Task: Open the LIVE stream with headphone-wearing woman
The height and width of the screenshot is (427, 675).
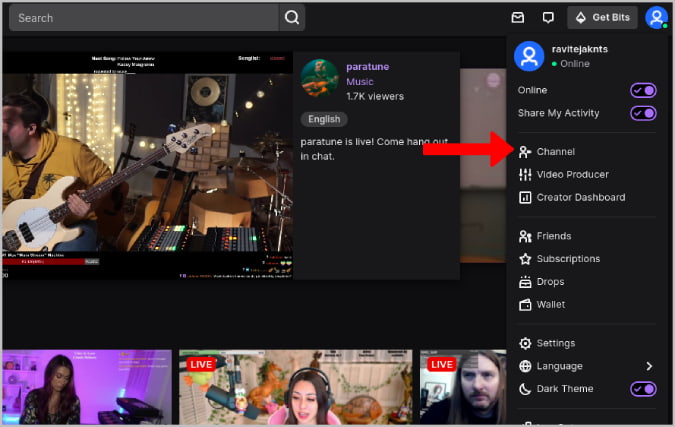Action: tap(296, 387)
